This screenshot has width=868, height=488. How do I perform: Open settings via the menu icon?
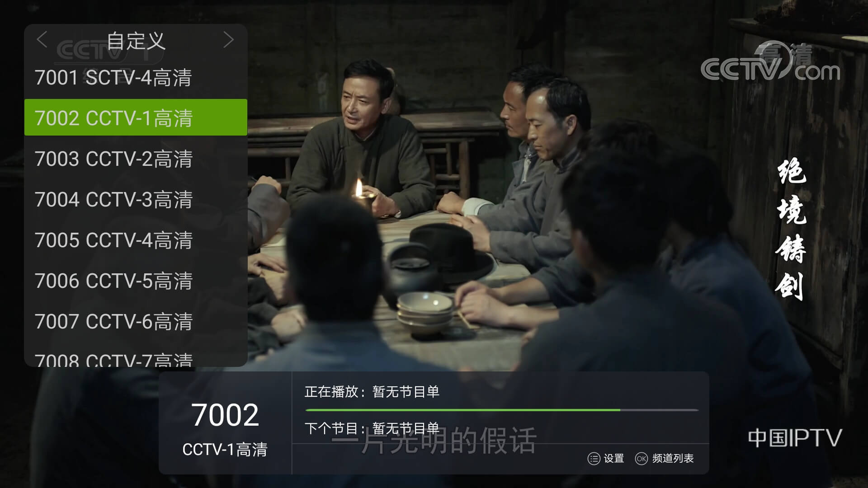pyautogui.click(x=594, y=459)
